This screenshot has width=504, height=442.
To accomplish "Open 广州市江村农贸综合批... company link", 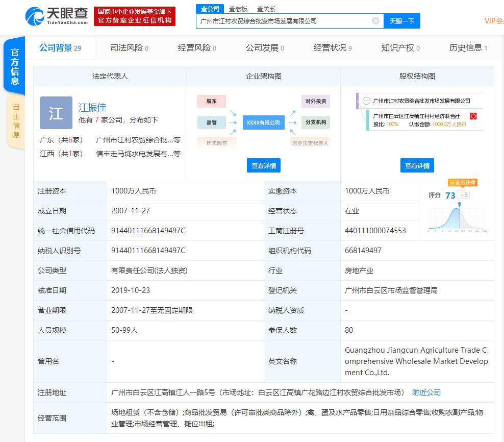I will [138, 140].
